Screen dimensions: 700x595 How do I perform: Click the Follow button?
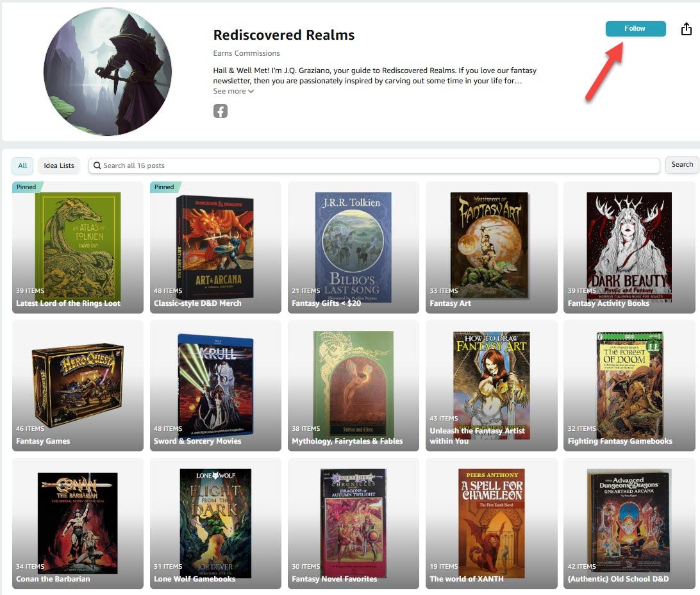pos(635,29)
